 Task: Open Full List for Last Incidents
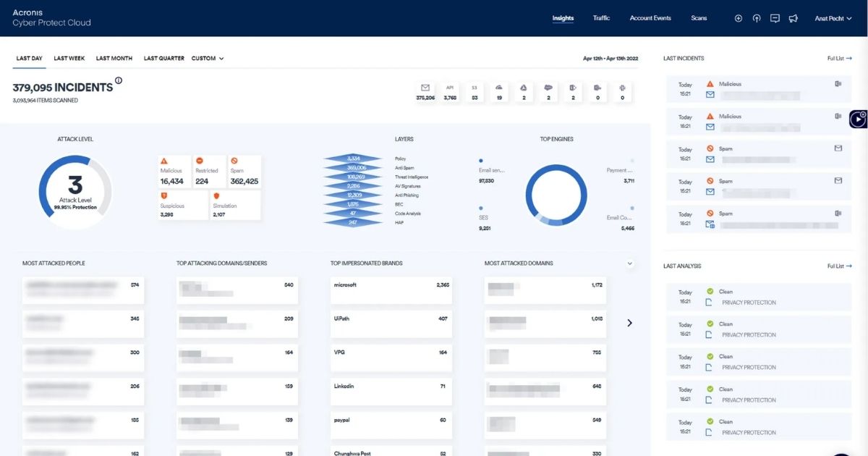(839, 59)
